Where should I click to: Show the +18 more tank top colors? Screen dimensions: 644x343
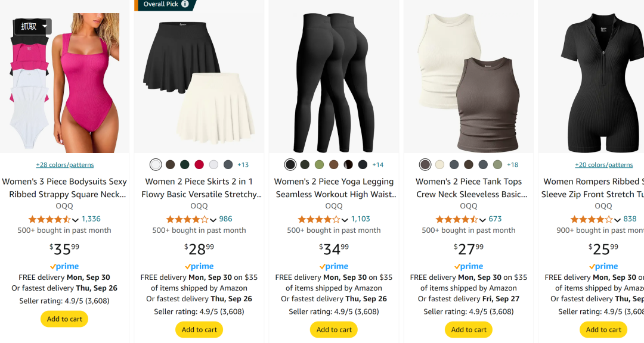(x=512, y=165)
